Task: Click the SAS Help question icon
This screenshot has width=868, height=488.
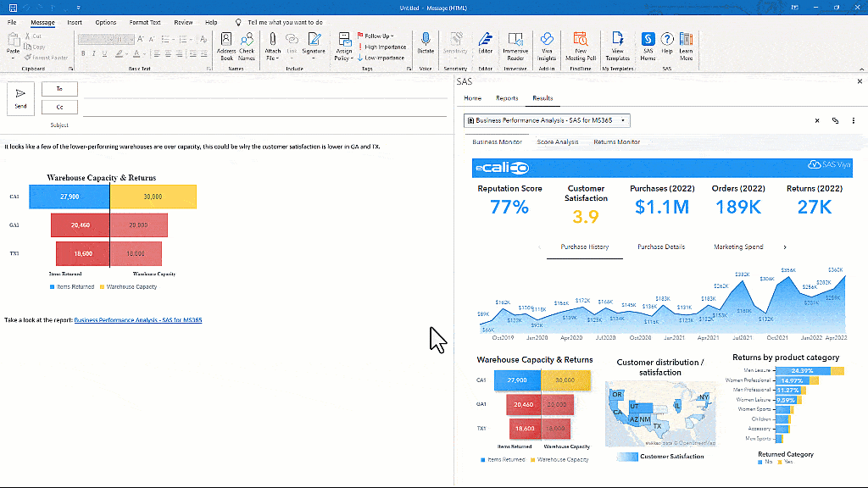Action: click(x=667, y=39)
